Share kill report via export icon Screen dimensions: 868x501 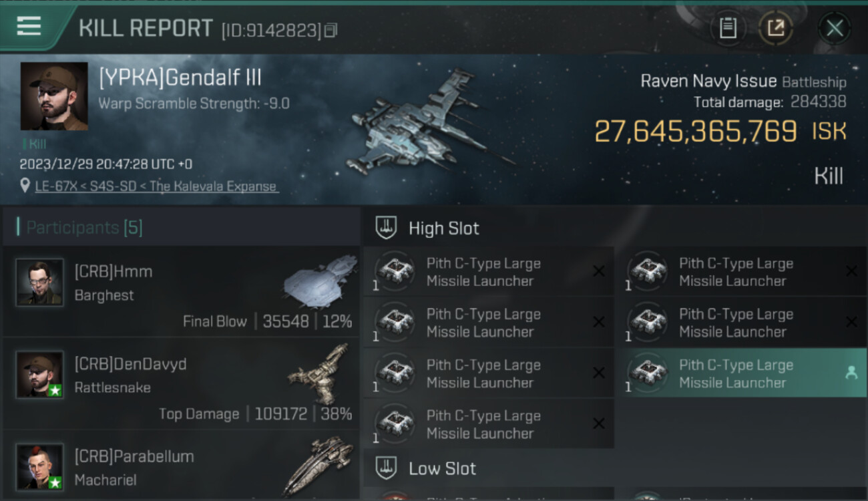pos(775,28)
